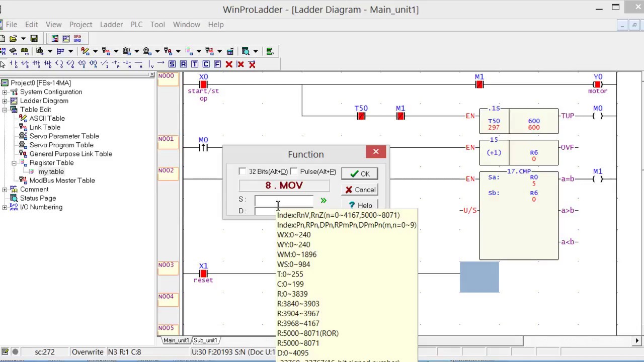644x362 pixels.
Task: Click the boxed R toolbar icon
Action: tap(184, 64)
